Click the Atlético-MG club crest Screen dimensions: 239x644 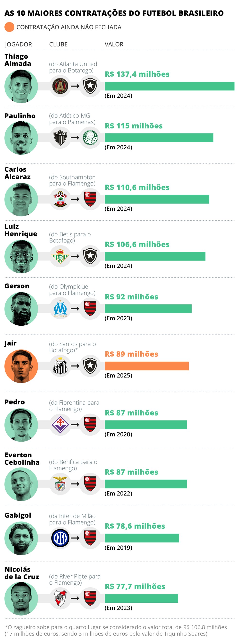click(x=60, y=137)
